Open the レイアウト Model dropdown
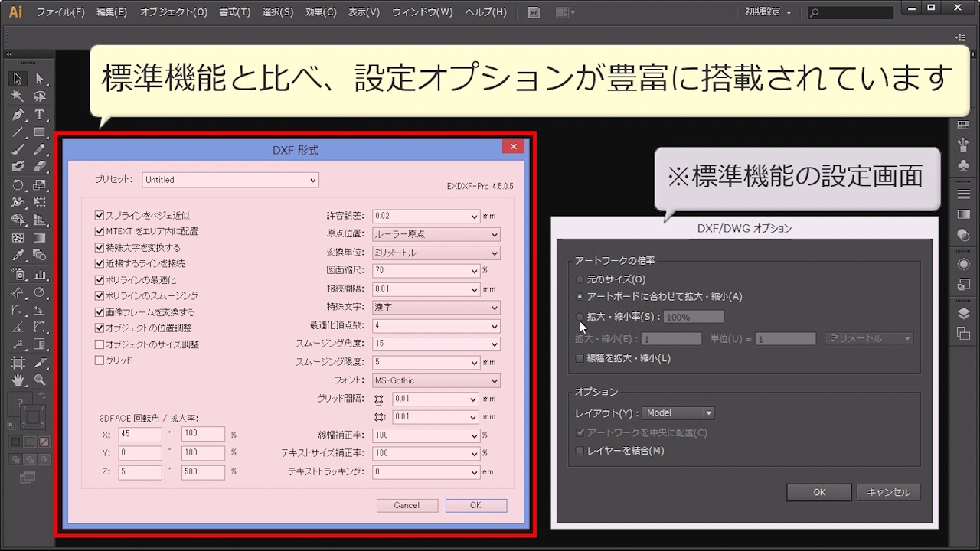The image size is (980, 551). (678, 413)
